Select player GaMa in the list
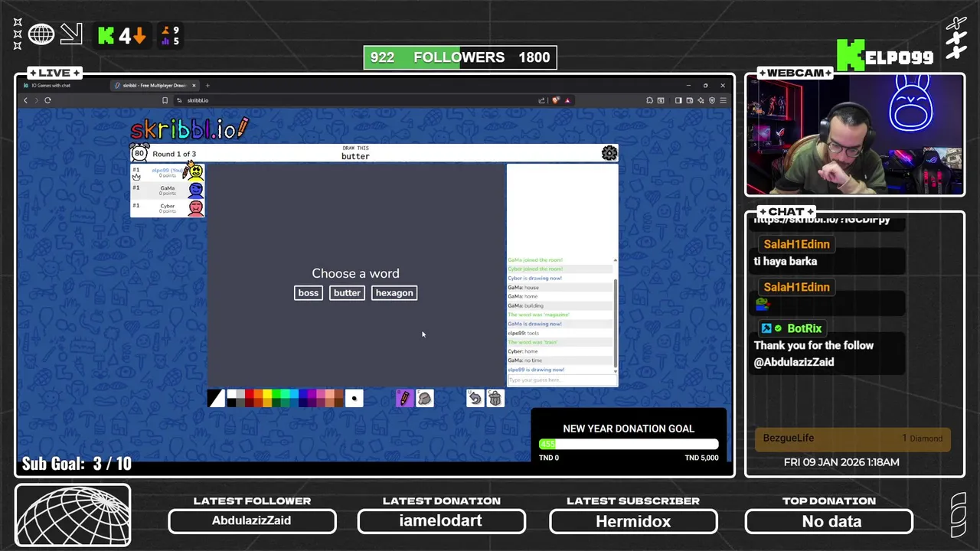980x551 pixels. tap(167, 190)
